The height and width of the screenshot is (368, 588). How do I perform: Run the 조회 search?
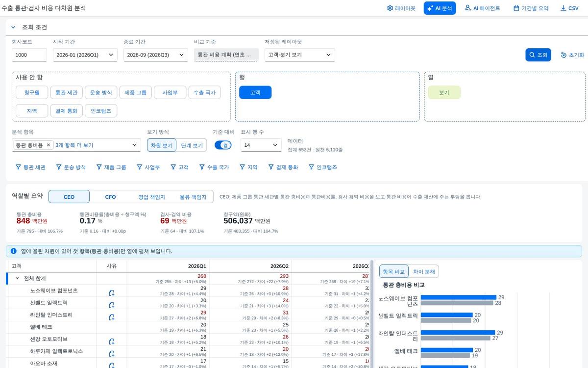click(539, 55)
